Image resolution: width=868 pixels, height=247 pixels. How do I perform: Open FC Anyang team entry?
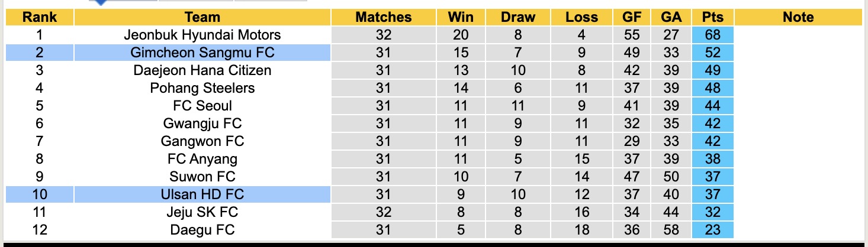tap(202, 159)
